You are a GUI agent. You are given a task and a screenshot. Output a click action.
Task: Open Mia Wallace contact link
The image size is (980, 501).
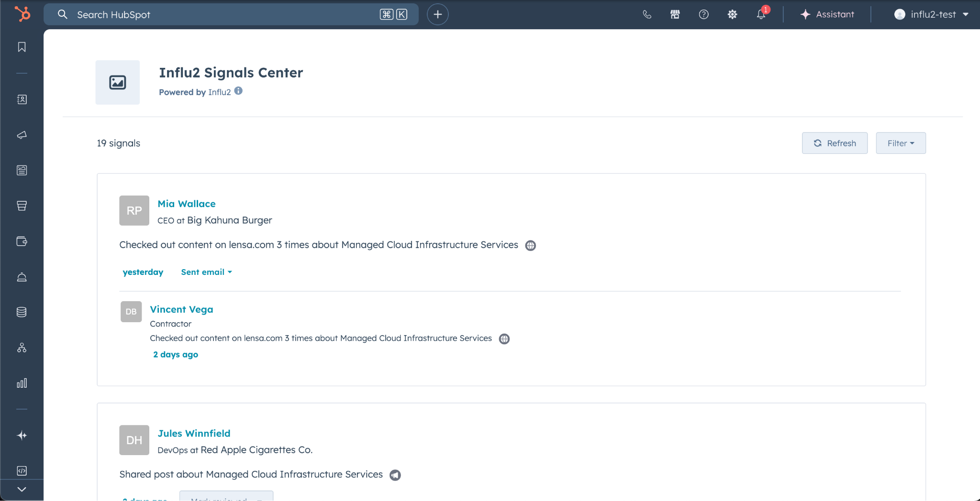click(x=186, y=204)
